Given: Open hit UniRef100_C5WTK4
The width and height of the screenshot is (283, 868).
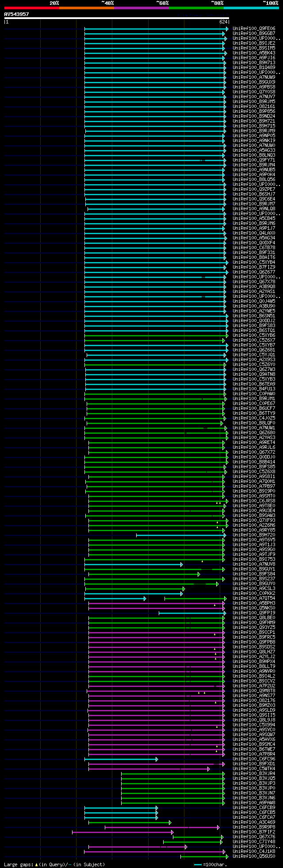Looking at the screenshot, I should [x=254, y=769].
